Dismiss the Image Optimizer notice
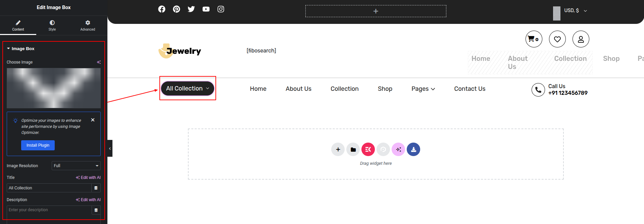Viewport: 644px width, 224px height. pos(93,120)
